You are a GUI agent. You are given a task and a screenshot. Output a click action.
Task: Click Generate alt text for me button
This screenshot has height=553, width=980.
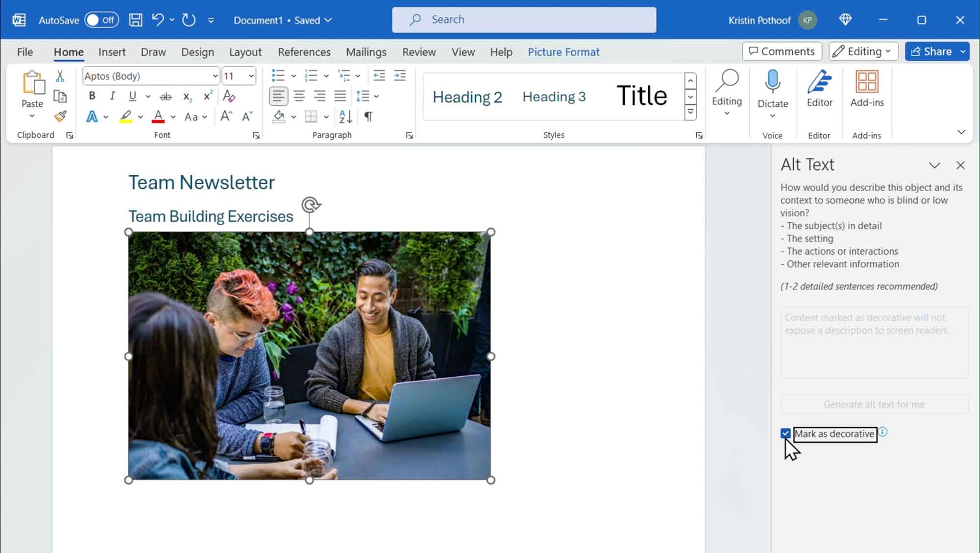(x=874, y=404)
